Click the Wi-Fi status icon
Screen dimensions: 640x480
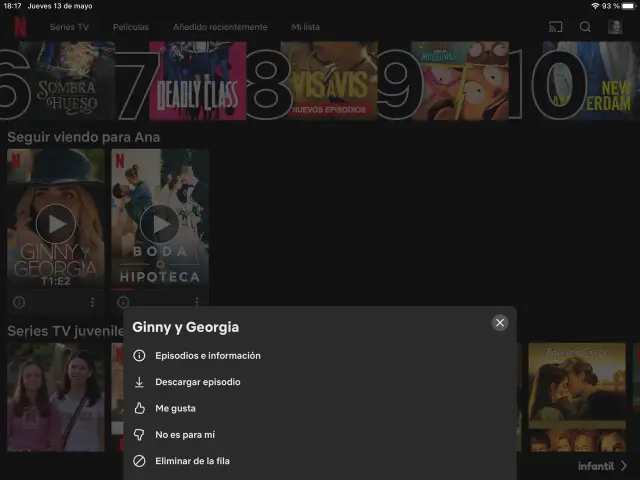(596, 6)
